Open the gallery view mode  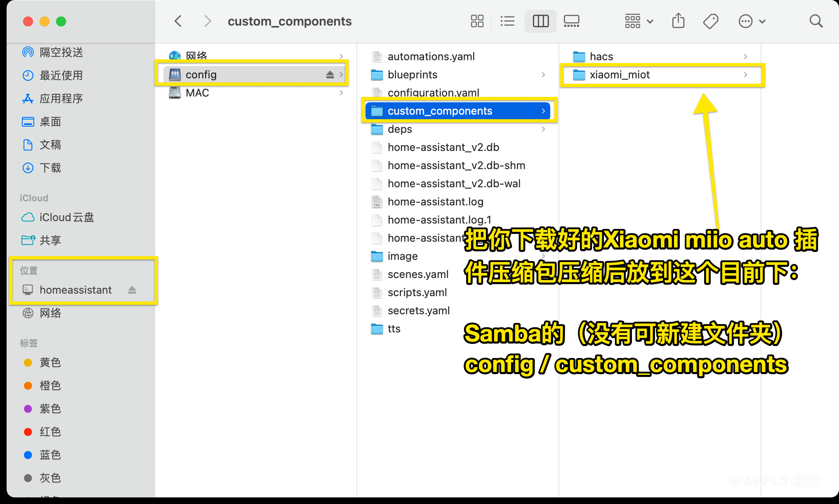click(571, 21)
